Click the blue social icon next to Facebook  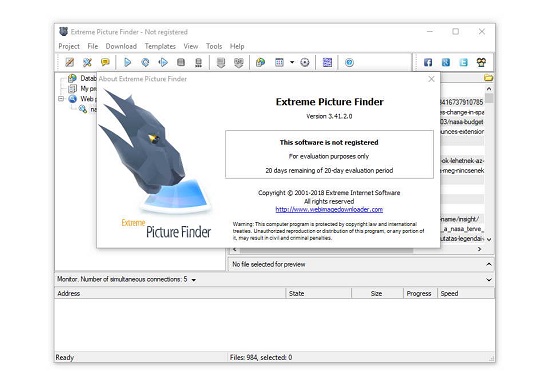click(x=446, y=62)
